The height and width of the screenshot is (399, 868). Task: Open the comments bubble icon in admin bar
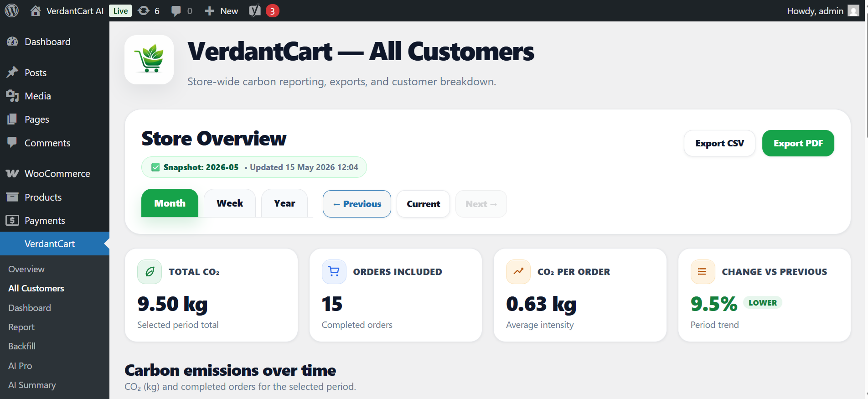[176, 11]
